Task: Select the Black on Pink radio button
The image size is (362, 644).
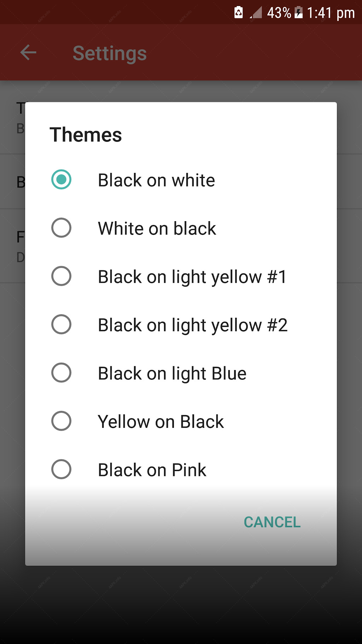Action: click(61, 469)
